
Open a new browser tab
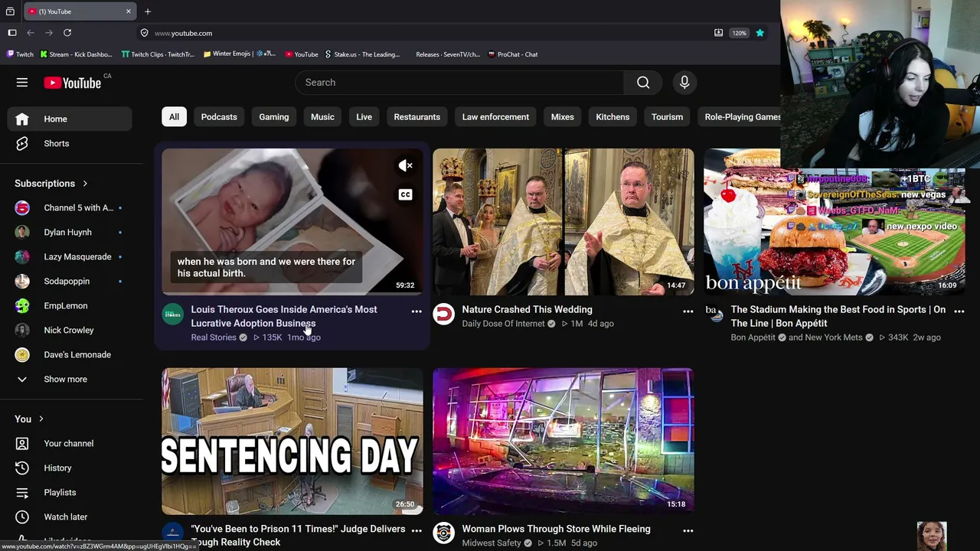[x=148, y=11]
